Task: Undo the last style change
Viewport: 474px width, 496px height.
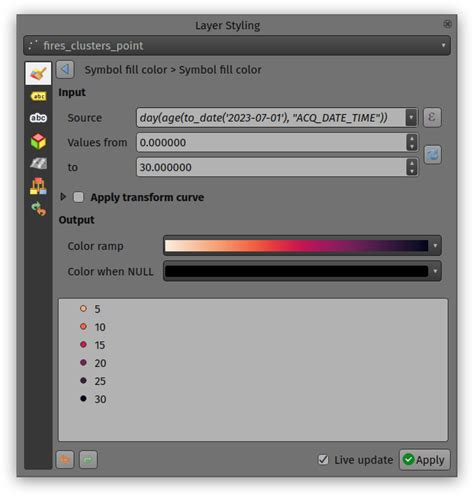Action: coord(65,460)
